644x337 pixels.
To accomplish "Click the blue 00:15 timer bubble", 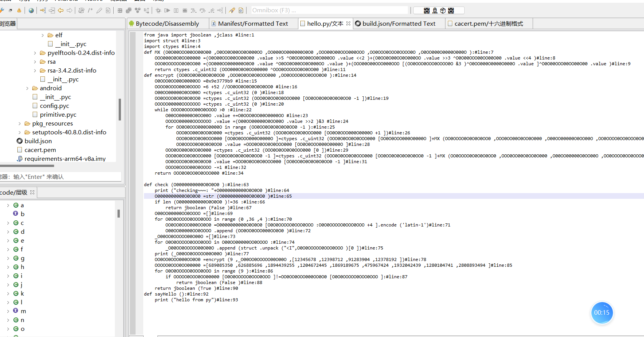I will pos(602,313).
